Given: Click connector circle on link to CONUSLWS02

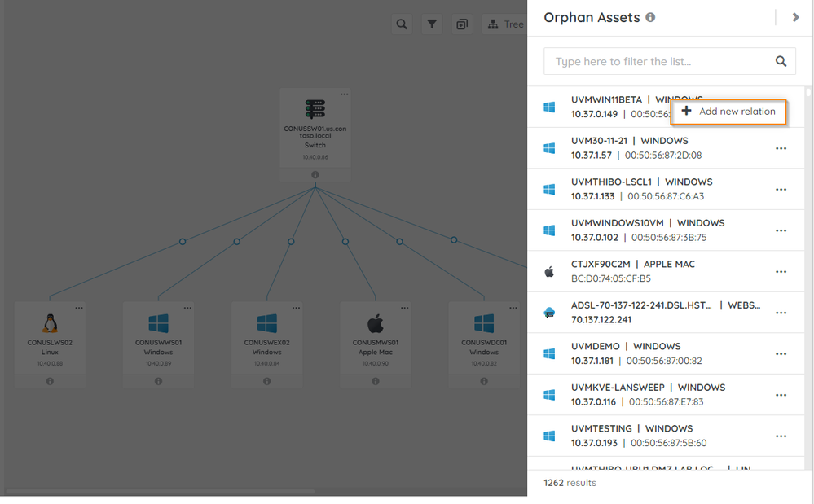Looking at the screenshot, I should [183, 242].
